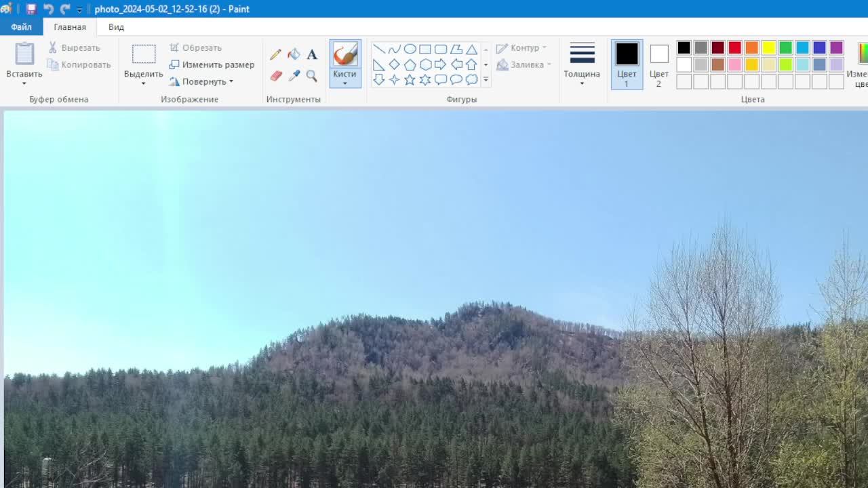
Task: Choose the Left arrow shape
Action: pyautogui.click(x=456, y=64)
